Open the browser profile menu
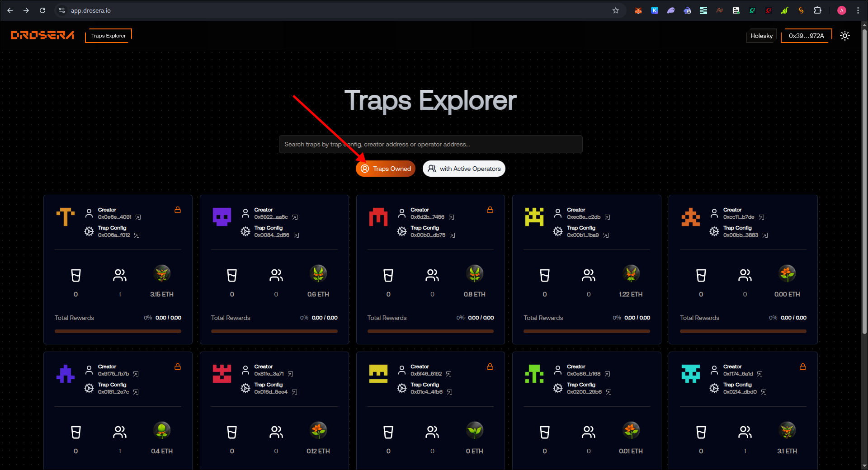This screenshot has width=868, height=470. [841, 10]
